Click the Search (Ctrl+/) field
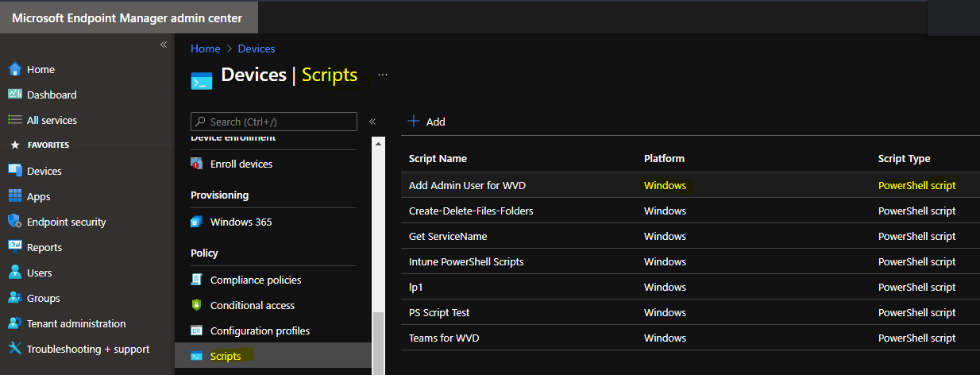Screen dimensions: 980x375 point(274,122)
